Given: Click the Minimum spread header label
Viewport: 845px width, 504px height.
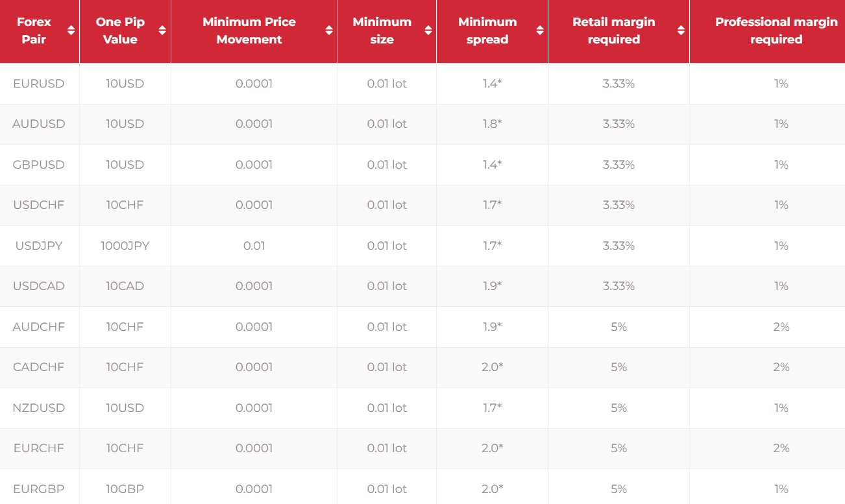Looking at the screenshot, I should 487,30.
